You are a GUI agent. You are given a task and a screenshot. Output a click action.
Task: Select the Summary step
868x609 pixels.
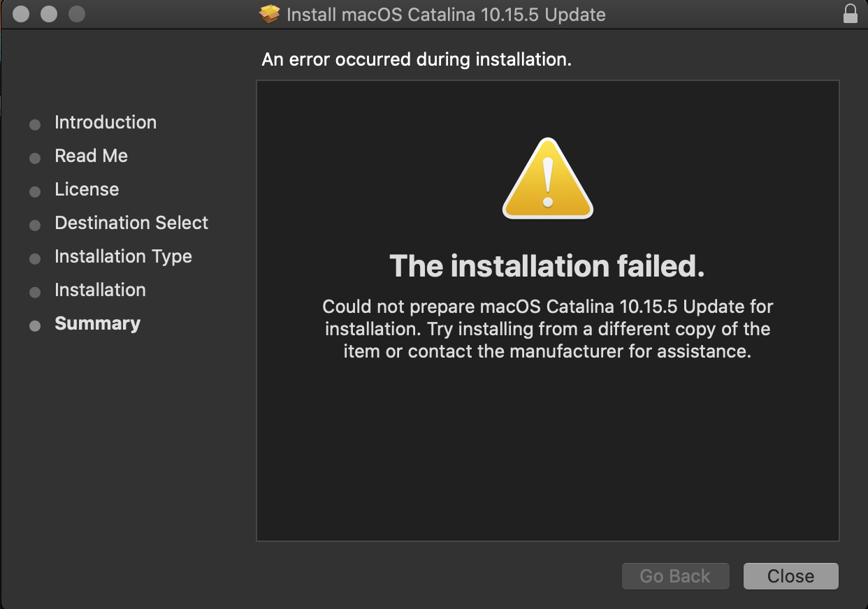(97, 323)
